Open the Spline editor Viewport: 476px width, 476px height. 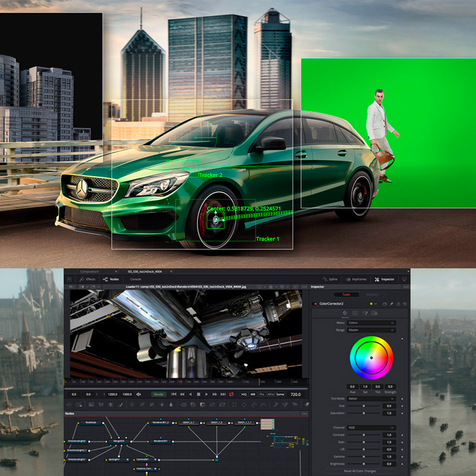click(331, 278)
